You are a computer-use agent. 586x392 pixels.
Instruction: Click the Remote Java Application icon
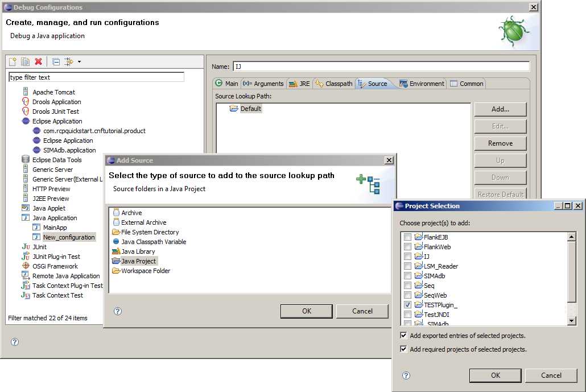tap(26, 276)
